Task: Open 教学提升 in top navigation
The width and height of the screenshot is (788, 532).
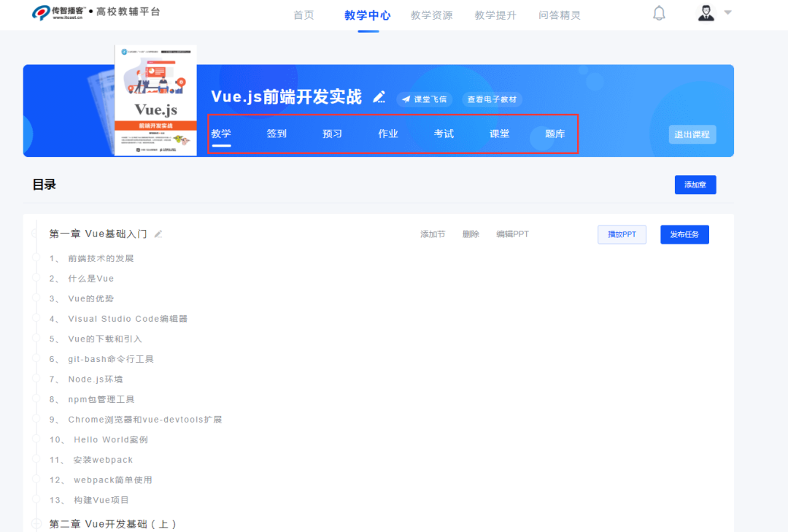Action: [495, 15]
